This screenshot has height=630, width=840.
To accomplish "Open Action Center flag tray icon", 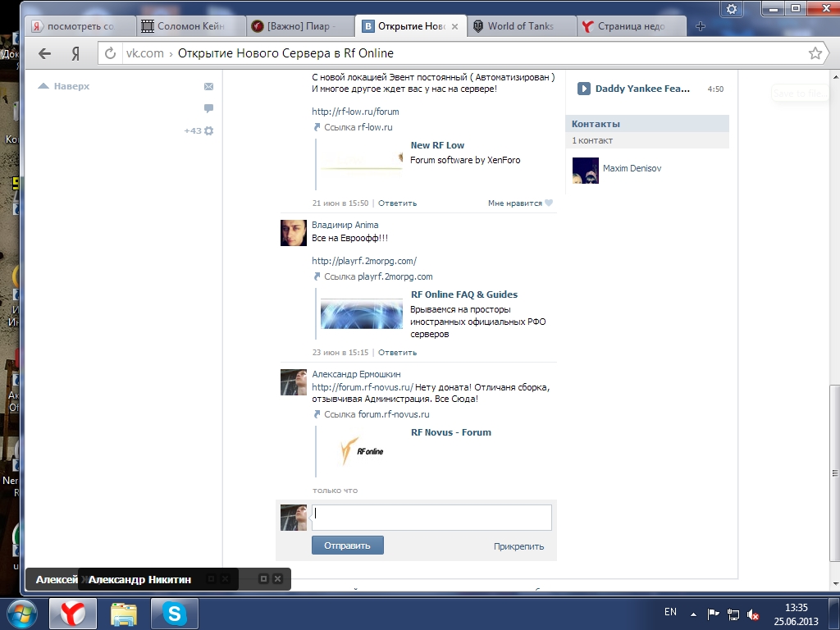I will (713, 614).
